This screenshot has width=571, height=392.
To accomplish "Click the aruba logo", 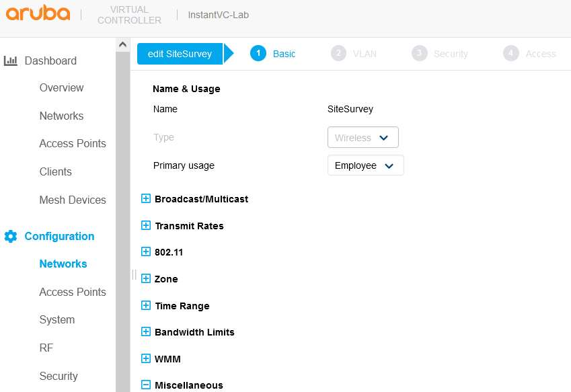I will [x=38, y=13].
